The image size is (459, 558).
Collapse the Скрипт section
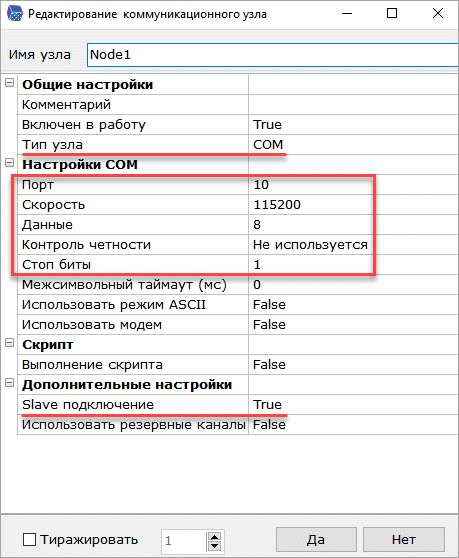click(x=10, y=343)
